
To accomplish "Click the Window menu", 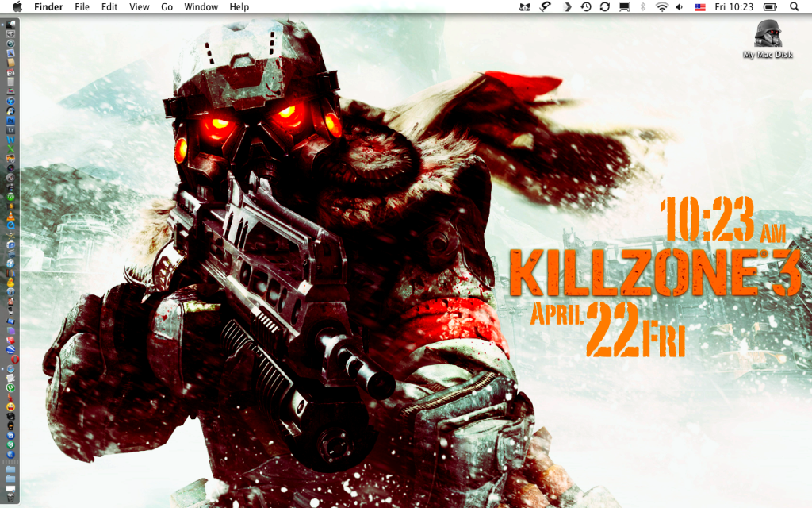I will tap(201, 7).
